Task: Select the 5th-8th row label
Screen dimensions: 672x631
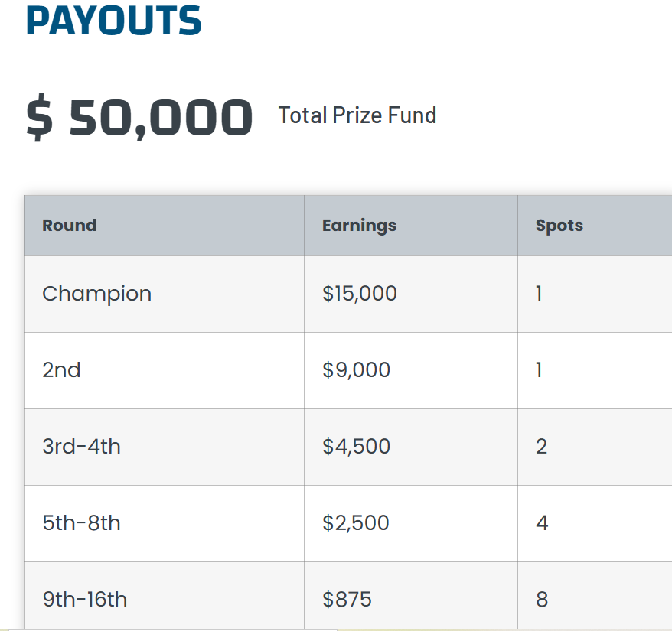Action: [x=82, y=523]
